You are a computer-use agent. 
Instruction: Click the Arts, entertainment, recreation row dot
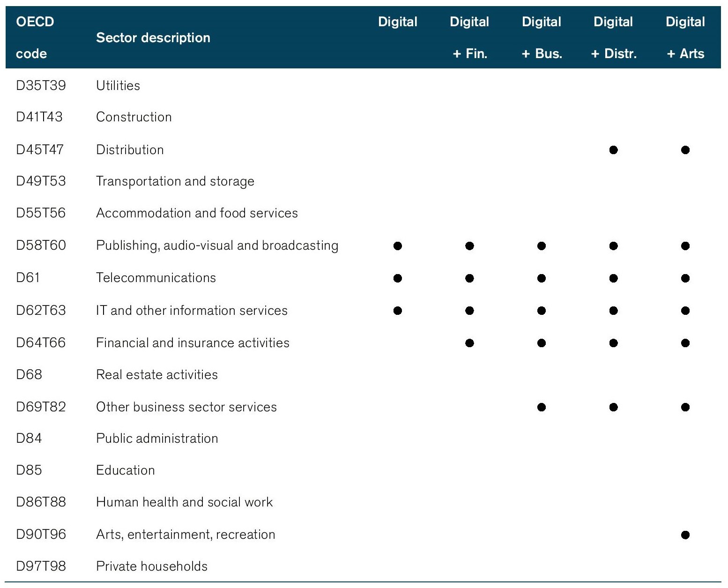click(685, 535)
